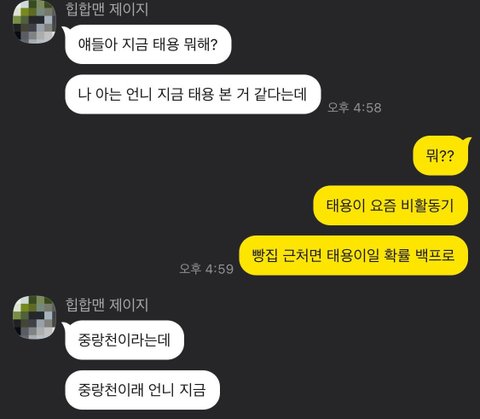Select the 중랑천이라는데 message bubble
The image size is (480, 419).
tap(124, 340)
